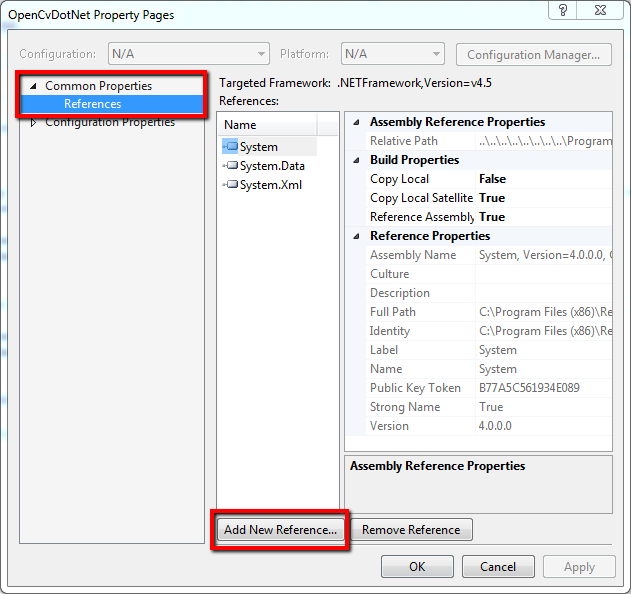Select the Copy Local property name

399,179
